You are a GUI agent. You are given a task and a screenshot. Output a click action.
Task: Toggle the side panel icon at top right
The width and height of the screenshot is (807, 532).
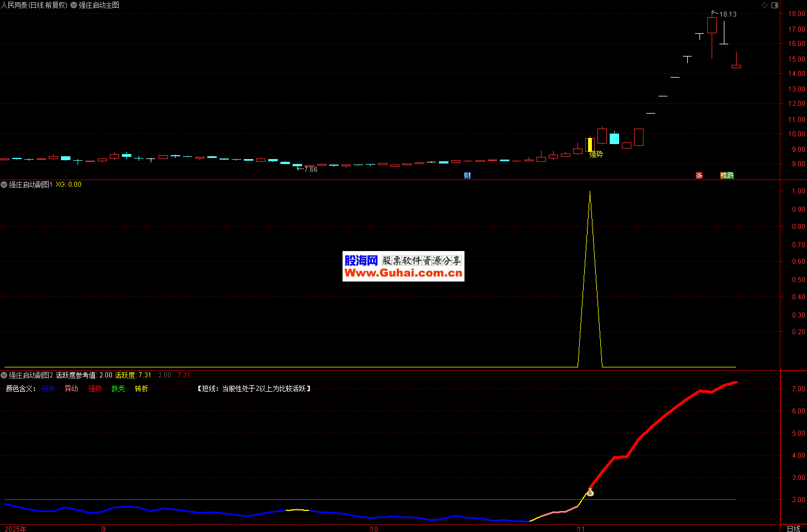point(775,5)
